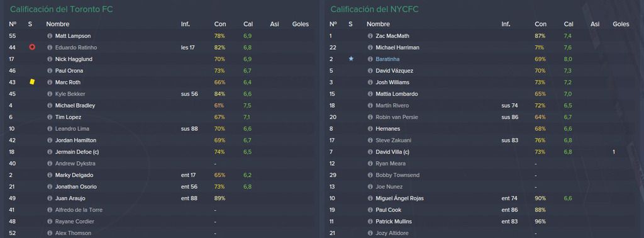This screenshot has width=644, height=238.
Task: Click the info icon beside Zac MacMath
Action: pyautogui.click(x=370, y=36)
